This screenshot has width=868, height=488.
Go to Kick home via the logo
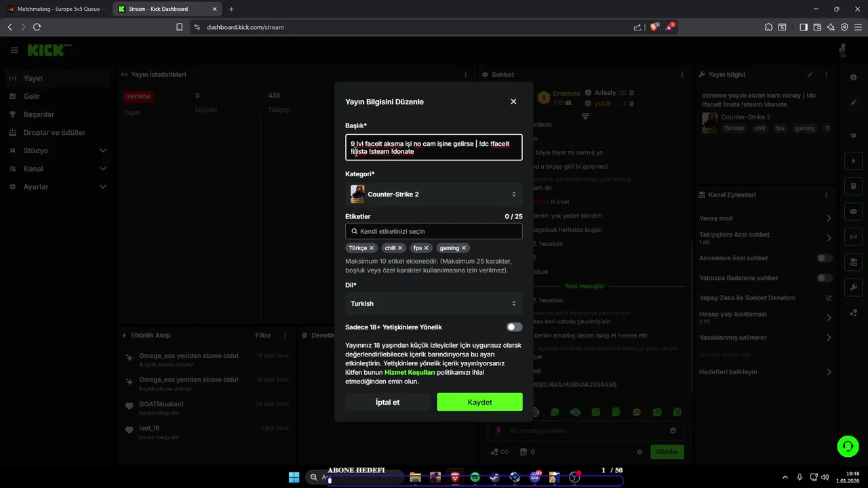coord(49,50)
